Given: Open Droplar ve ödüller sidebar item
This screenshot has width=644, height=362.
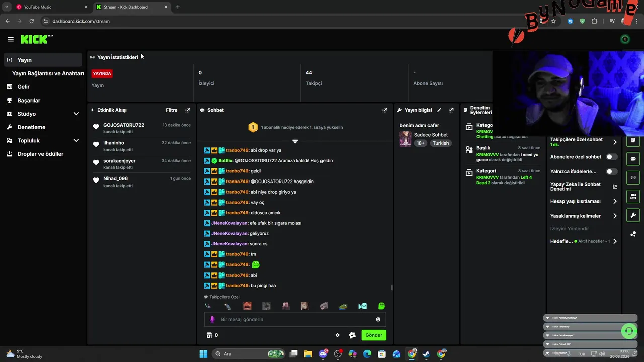Looking at the screenshot, I should pyautogui.click(x=43, y=154).
